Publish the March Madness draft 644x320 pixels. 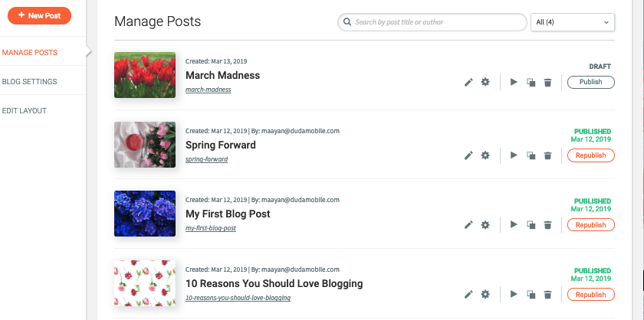pos(590,82)
